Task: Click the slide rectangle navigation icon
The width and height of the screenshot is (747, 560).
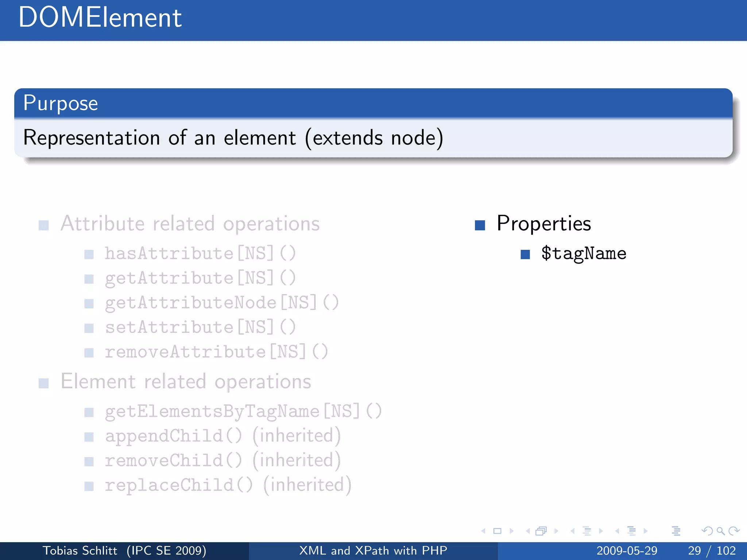Action: click(497, 531)
